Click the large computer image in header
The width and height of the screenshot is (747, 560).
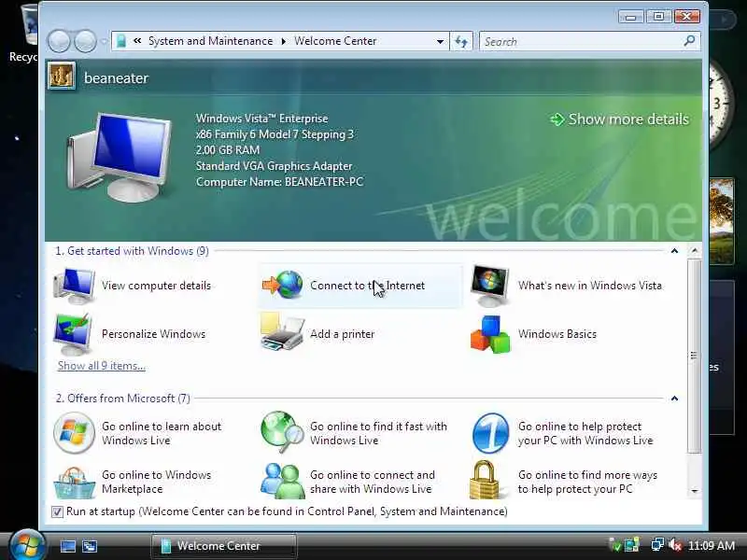(x=120, y=157)
